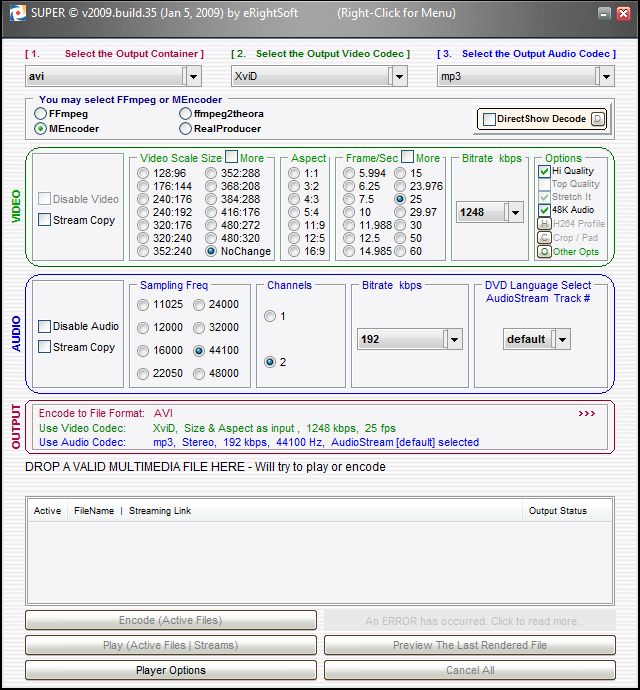
Task: Close the SUPER window
Action: [x=623, y=14]
